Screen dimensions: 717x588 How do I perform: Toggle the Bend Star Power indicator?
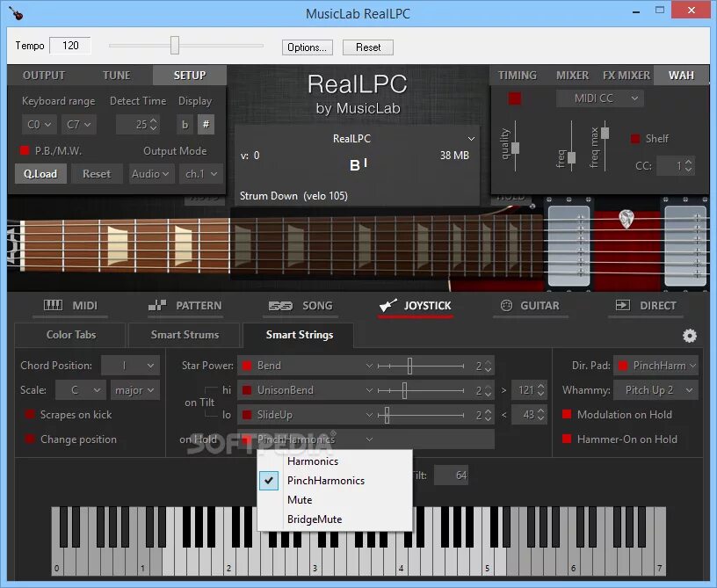click(247, 366)
